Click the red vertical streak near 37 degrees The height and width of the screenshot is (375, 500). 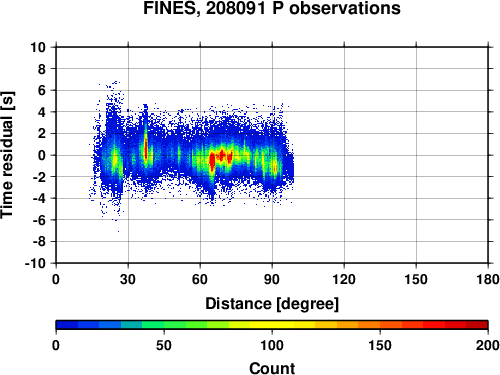[x=146, y=148]
